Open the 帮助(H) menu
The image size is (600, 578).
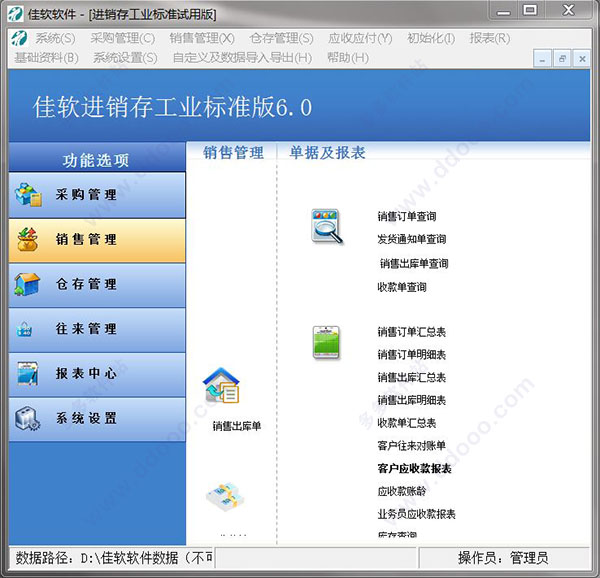coord(348,58)
